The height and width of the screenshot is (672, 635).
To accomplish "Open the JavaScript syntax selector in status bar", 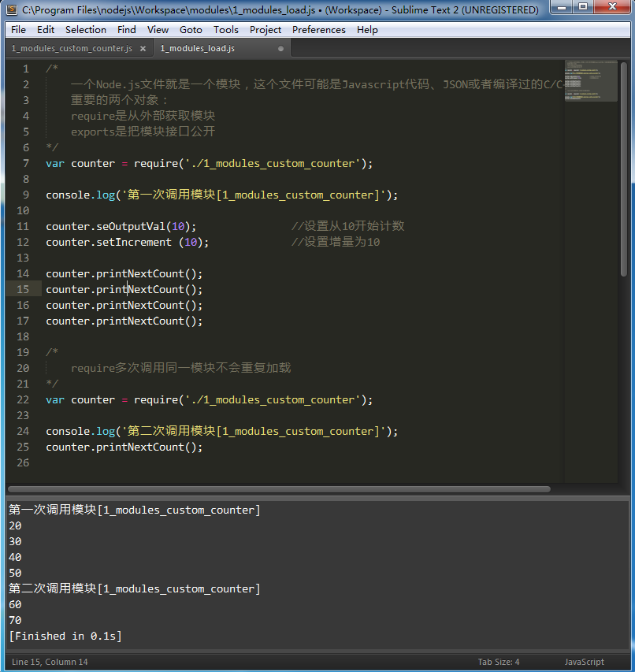I will pos(584,662).
